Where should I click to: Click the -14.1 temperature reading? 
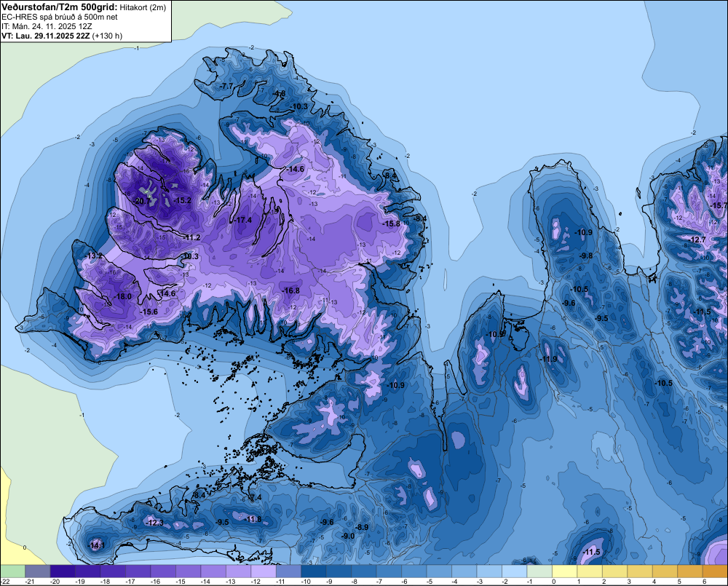[x=97, y=546]
